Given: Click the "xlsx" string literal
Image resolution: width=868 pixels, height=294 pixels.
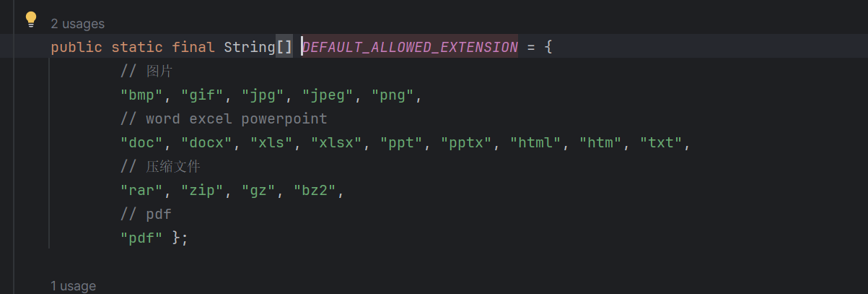Looking at the screenshot, I should [336, 143].
